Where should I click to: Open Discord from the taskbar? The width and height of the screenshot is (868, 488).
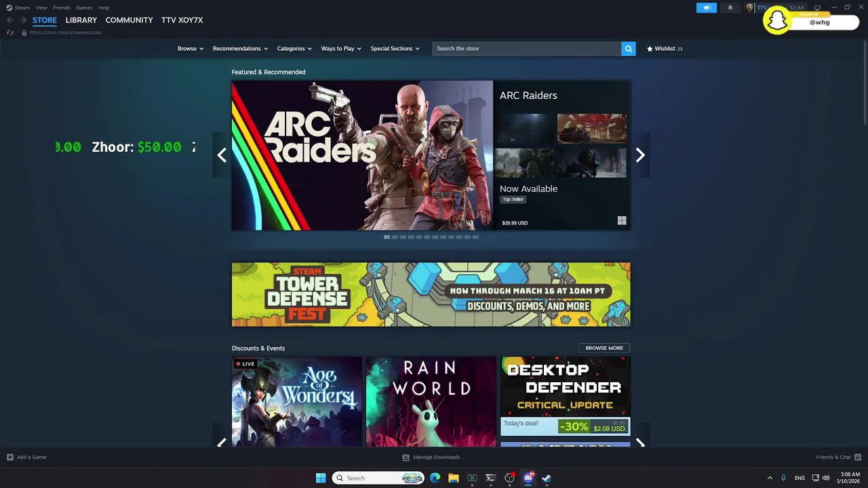(x=528, y=478)
